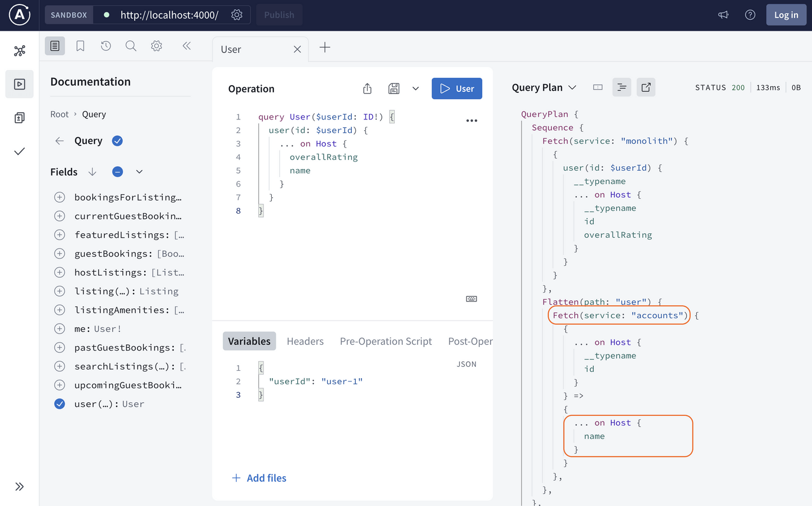
Task: Open the Pre-Operation Script tab
Action: (386, 341)
